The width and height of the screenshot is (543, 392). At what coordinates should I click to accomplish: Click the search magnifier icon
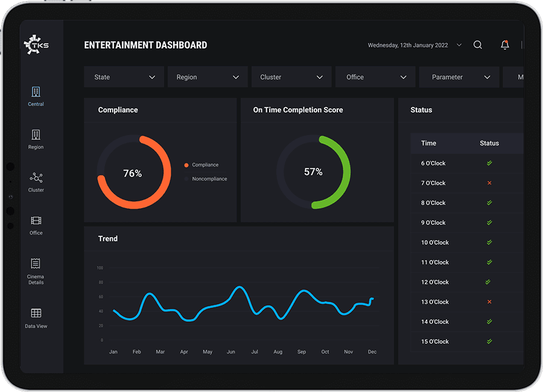click(x=478, y=45)
